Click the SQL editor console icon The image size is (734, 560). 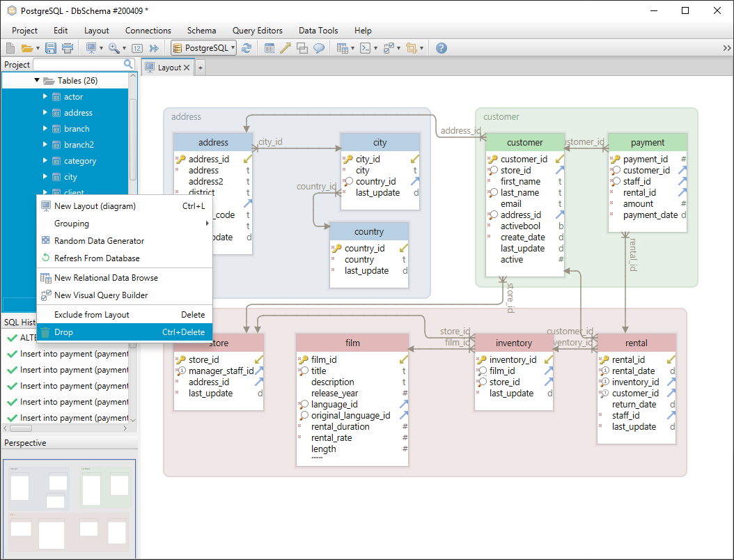[x=365, y=48]
